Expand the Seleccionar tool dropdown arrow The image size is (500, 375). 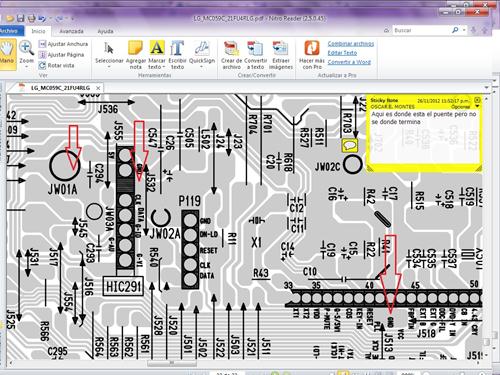tap(109, 67)
